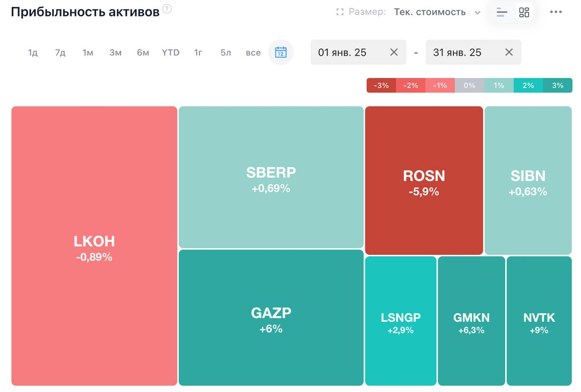This screenshot has height=392, width=581.
Task: Select the YTD period tab
Action: pos(171,53)
